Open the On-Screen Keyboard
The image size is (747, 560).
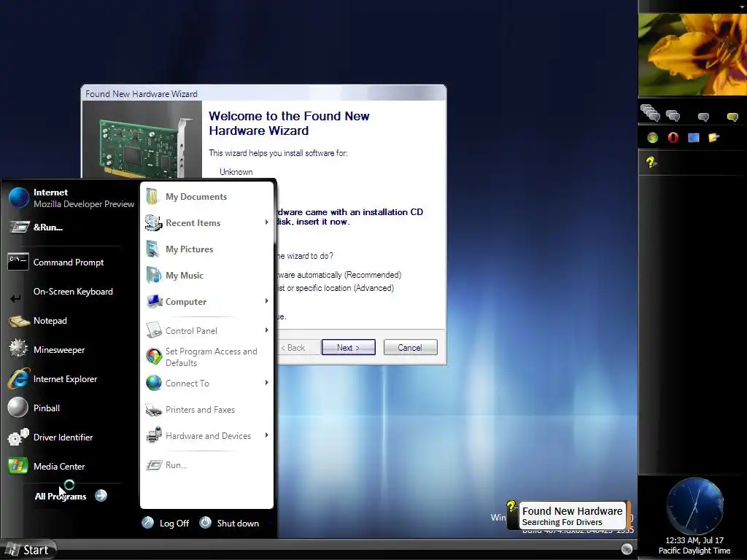pyautogui.click(x=73, y=292)
